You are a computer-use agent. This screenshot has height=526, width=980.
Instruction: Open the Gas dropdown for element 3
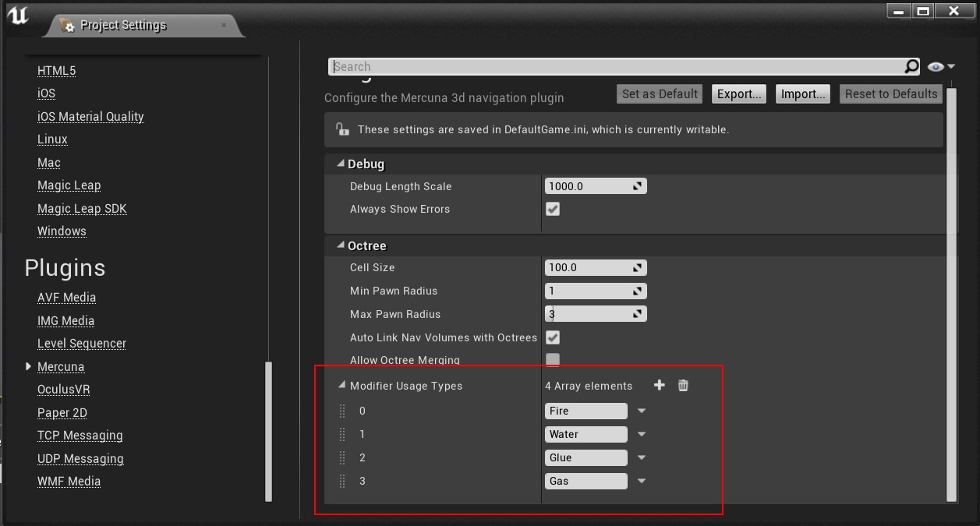pyautogui.click(x=641, y=481)
